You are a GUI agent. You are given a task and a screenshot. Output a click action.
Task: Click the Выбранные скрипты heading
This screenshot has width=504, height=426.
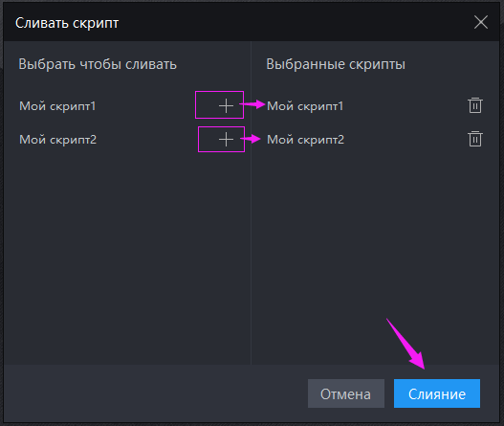point(336,64)
